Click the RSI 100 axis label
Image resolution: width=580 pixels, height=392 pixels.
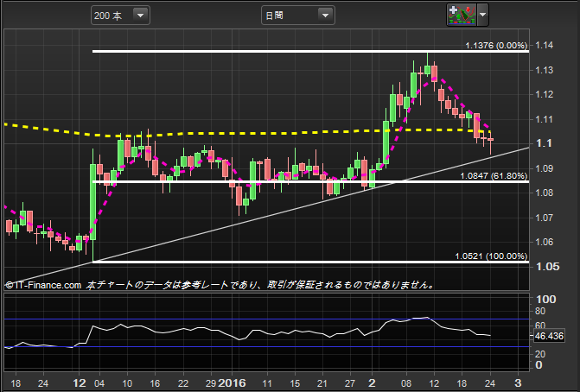pyautogui.click(x=545, y=300)
